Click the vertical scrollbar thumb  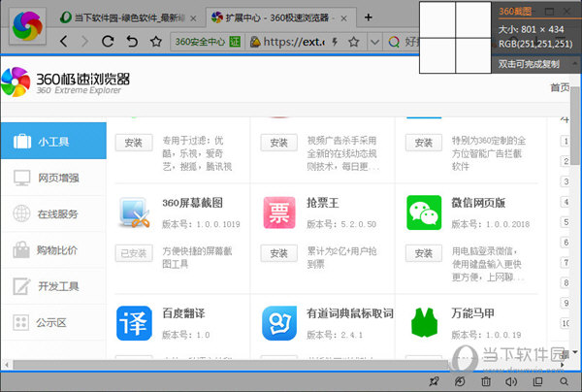pyautogui.click(x=575, y=125)
